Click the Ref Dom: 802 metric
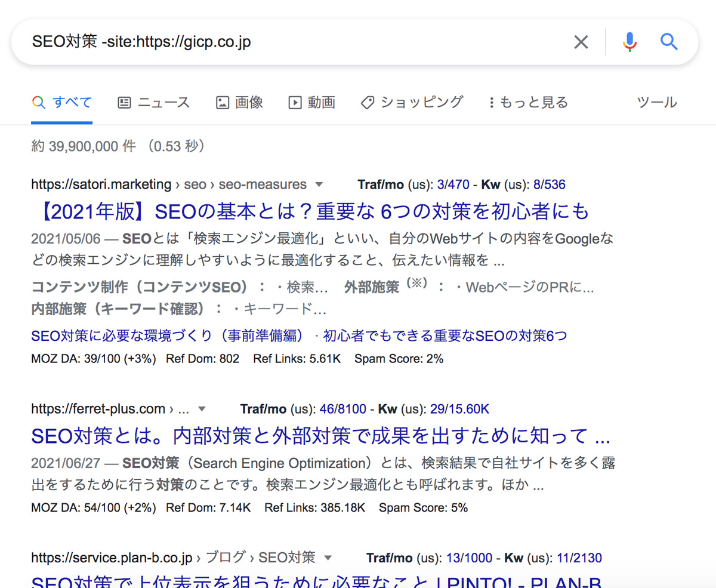Image resolution: width=716 pixels, height=588 pixels. click(x=202, y=359)
